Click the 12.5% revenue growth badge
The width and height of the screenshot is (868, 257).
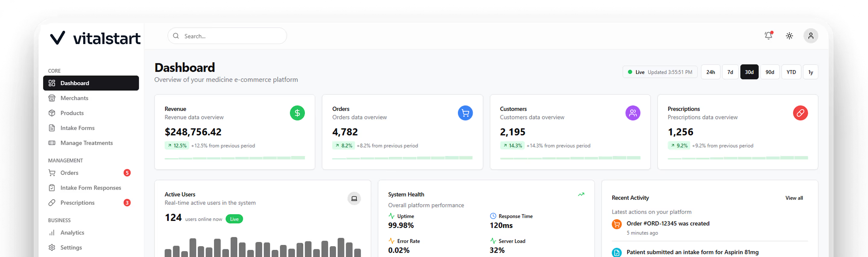177,146
